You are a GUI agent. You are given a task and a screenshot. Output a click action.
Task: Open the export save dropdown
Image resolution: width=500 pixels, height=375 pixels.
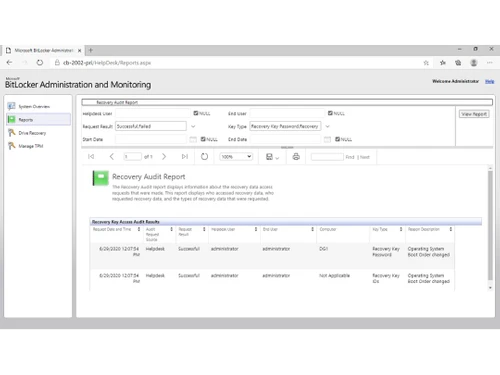[272, 157]
